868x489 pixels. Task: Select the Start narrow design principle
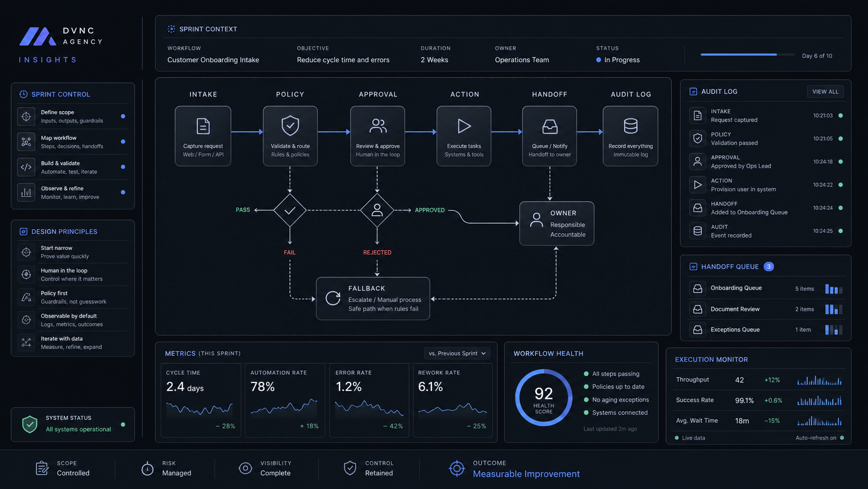pyautogui.click(x=73, y=252)
